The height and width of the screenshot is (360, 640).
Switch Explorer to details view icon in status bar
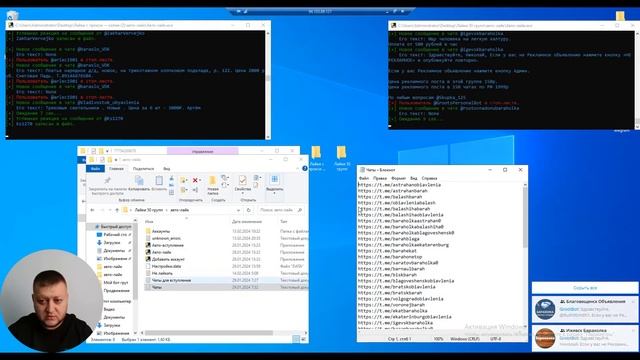click(296, 339)
